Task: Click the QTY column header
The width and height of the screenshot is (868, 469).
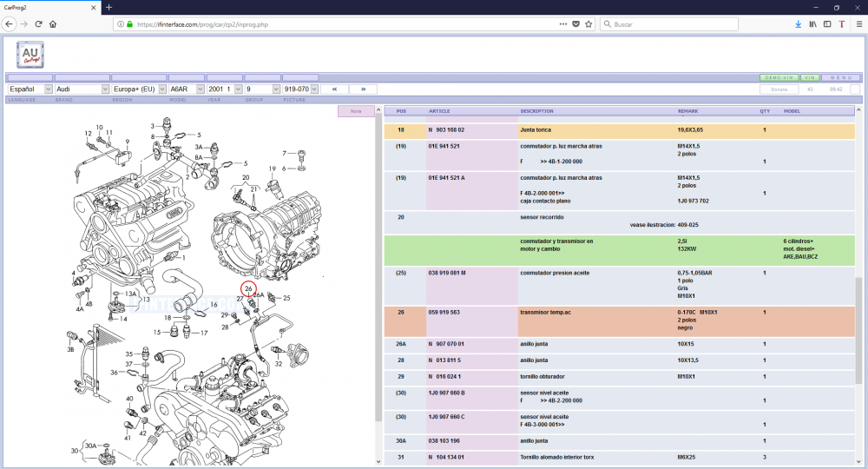Action: (x=765, y=111)
